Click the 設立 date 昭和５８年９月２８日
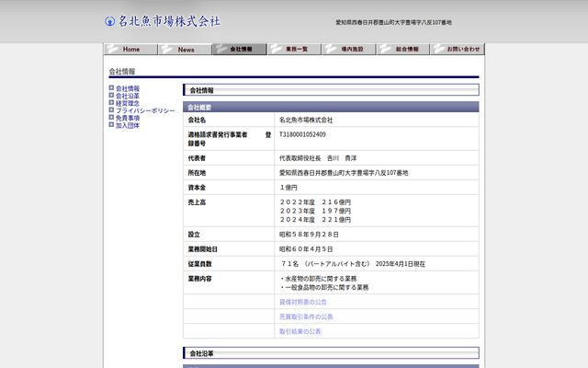The image size is (588, 368). (309, 235)
